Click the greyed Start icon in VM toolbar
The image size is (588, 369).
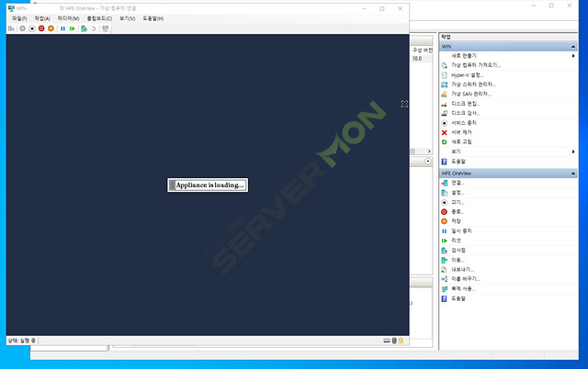pyautogui.click(x=22, y=28)
